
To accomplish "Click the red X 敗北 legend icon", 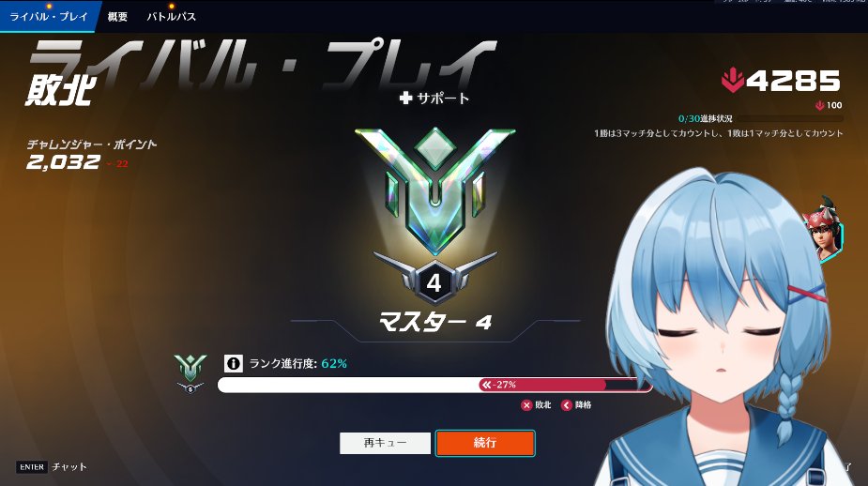I will coord(526,405).
